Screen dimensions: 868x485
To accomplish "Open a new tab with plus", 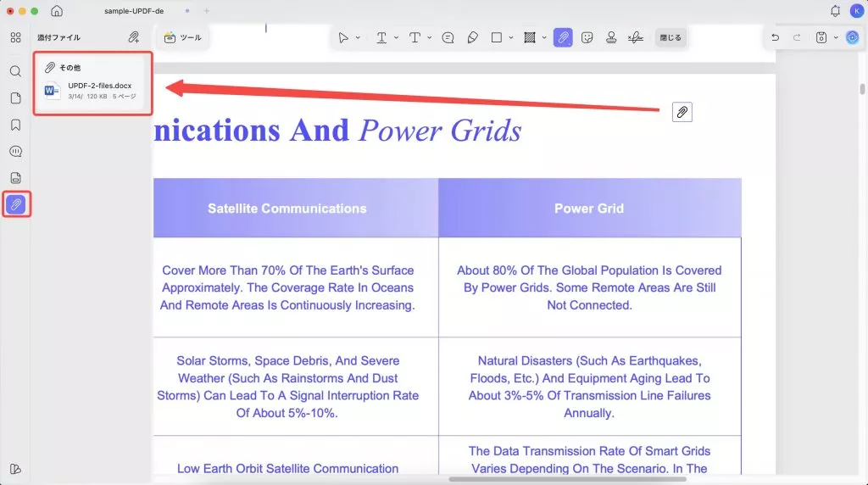I will click(207, 10).
